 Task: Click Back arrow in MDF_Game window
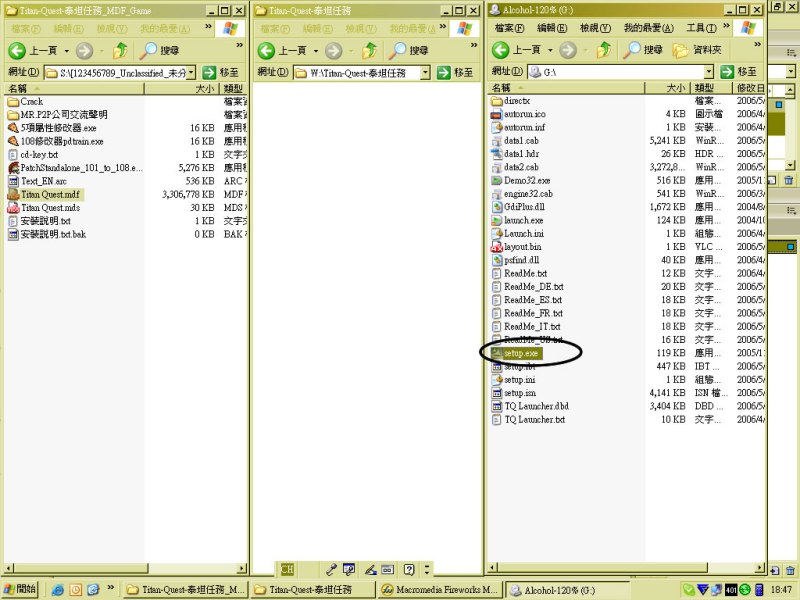tap(16, 51)
